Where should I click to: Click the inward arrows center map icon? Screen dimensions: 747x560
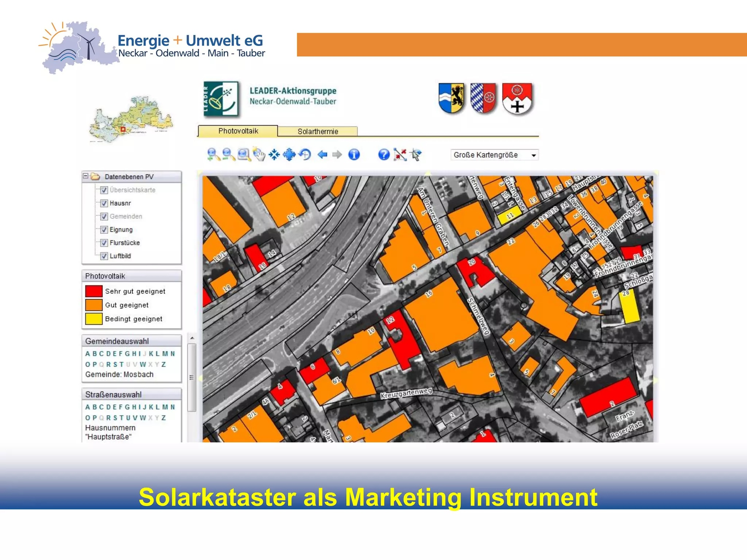coord(274,155)
